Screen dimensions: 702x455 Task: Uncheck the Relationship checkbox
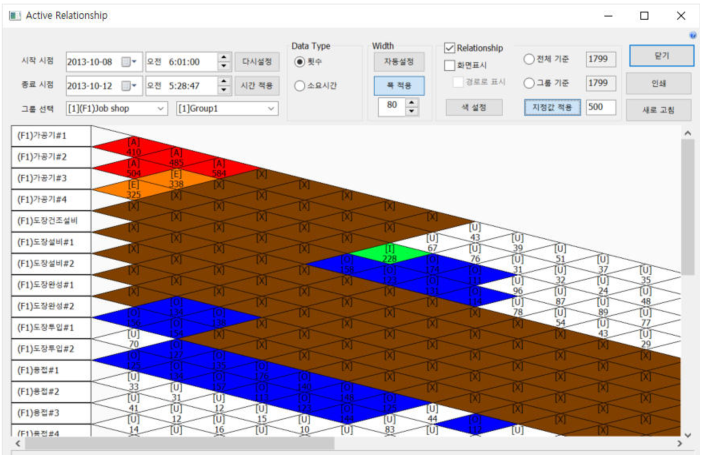pyautogui.click(x=449, y=48)
